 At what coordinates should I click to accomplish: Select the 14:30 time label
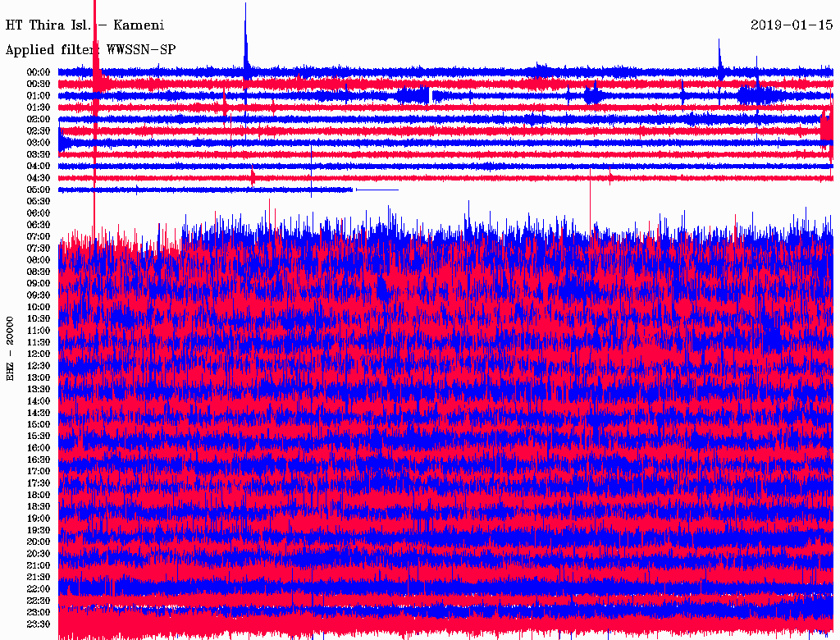click(x=39, y=413)
